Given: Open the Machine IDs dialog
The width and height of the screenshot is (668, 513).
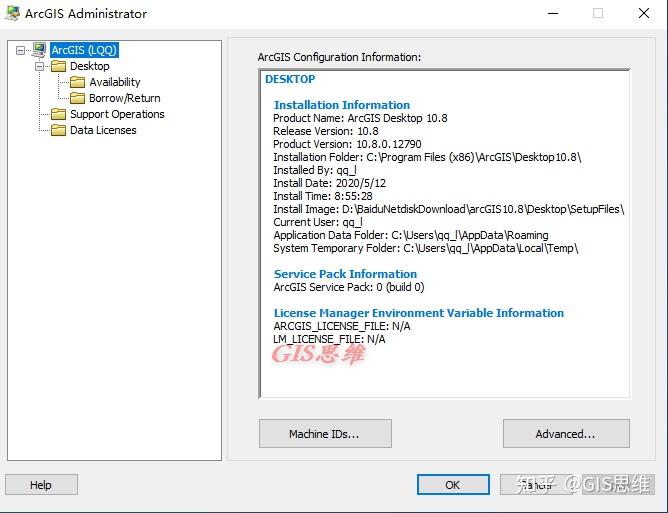Looking at the screenshot, I should 325,433.
